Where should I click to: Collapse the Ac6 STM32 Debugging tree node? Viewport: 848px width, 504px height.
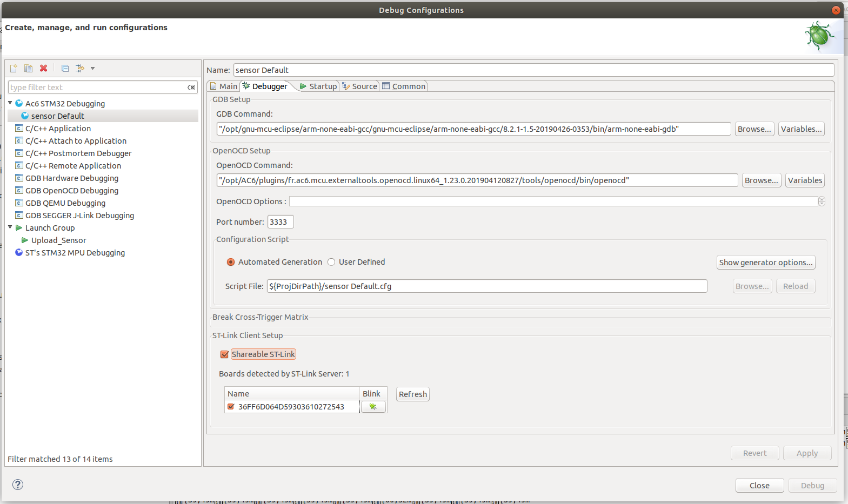point(10,103)
